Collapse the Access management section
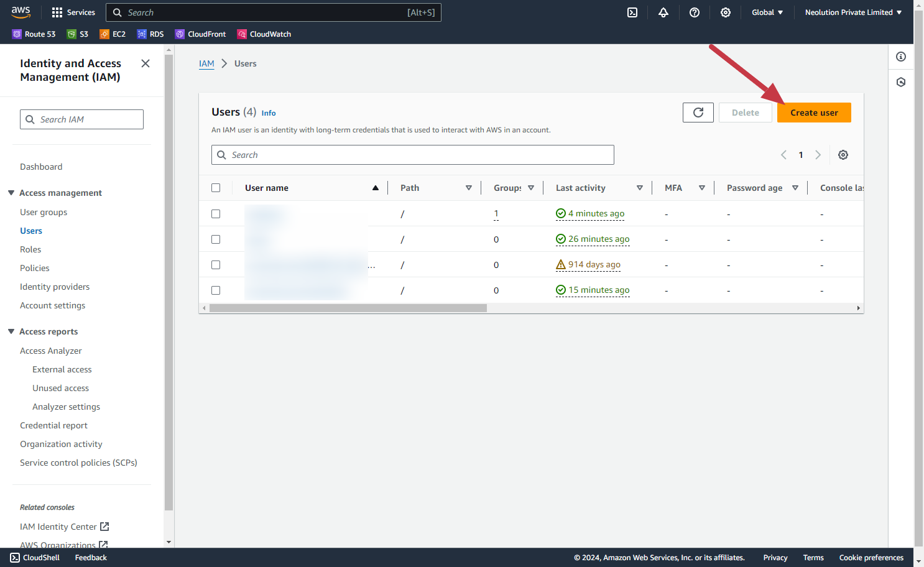 [x=11, y=193]
